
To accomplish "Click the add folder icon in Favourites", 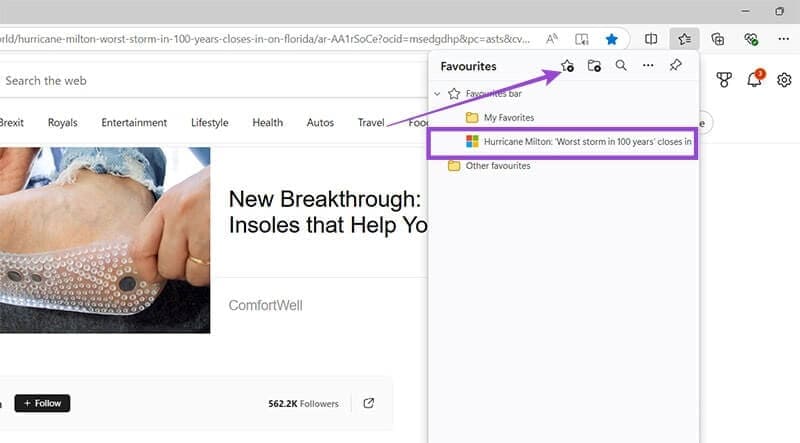I will pyautogui.click(x=594, y=66).
